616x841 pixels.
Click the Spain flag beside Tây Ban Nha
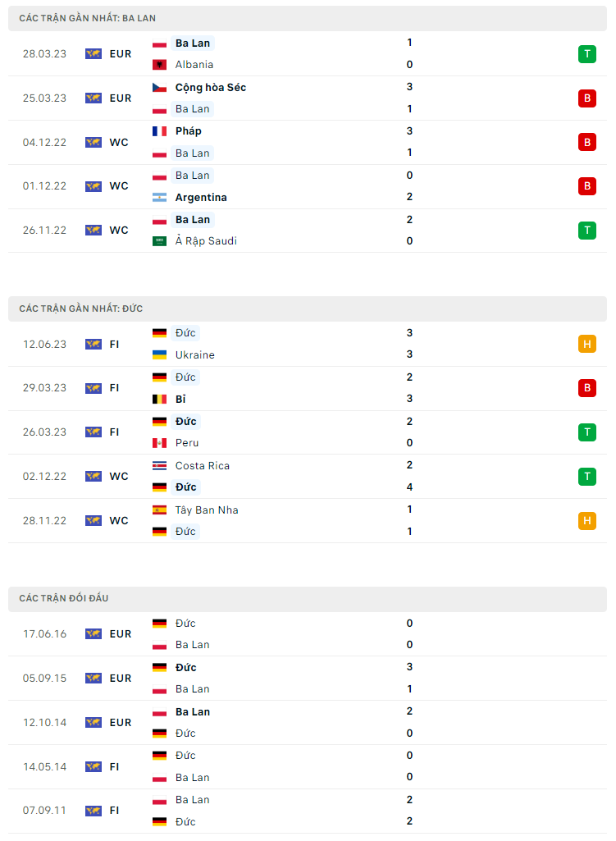click(x=159, y=510)
